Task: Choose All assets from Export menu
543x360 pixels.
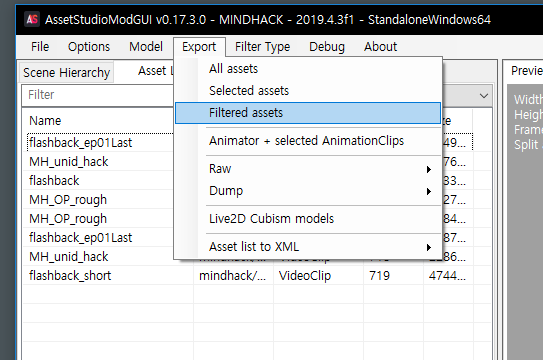Action: (308, 69)
